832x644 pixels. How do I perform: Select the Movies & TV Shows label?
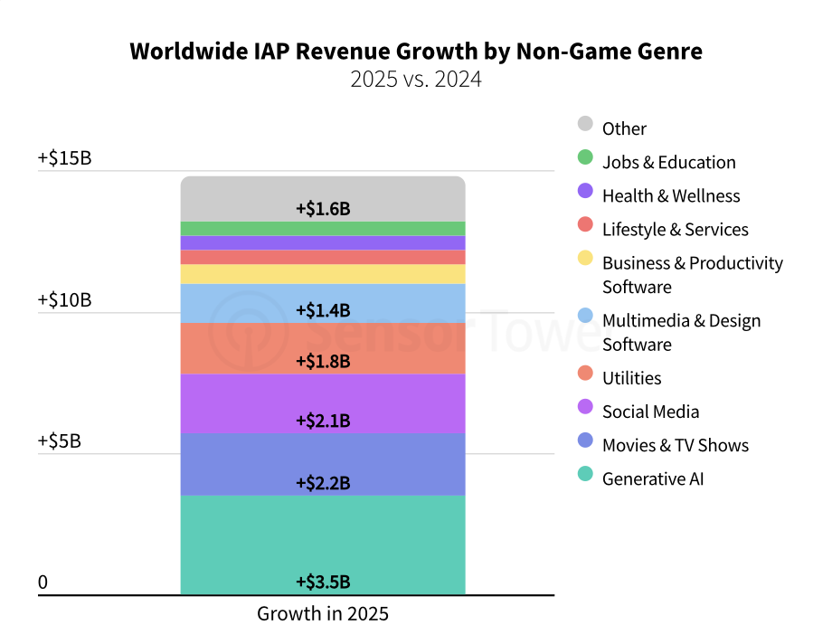pos(675,445)
